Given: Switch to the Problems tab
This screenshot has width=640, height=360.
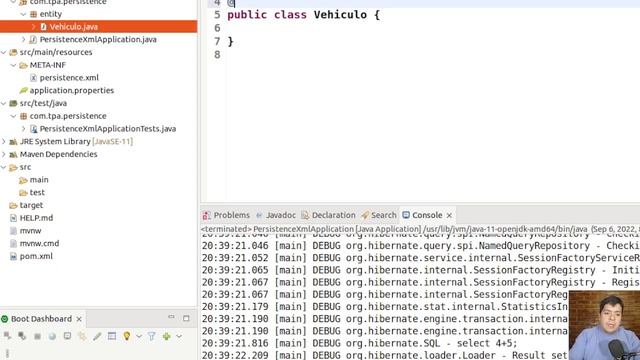Looking at the screenshot, I should 226,215.
